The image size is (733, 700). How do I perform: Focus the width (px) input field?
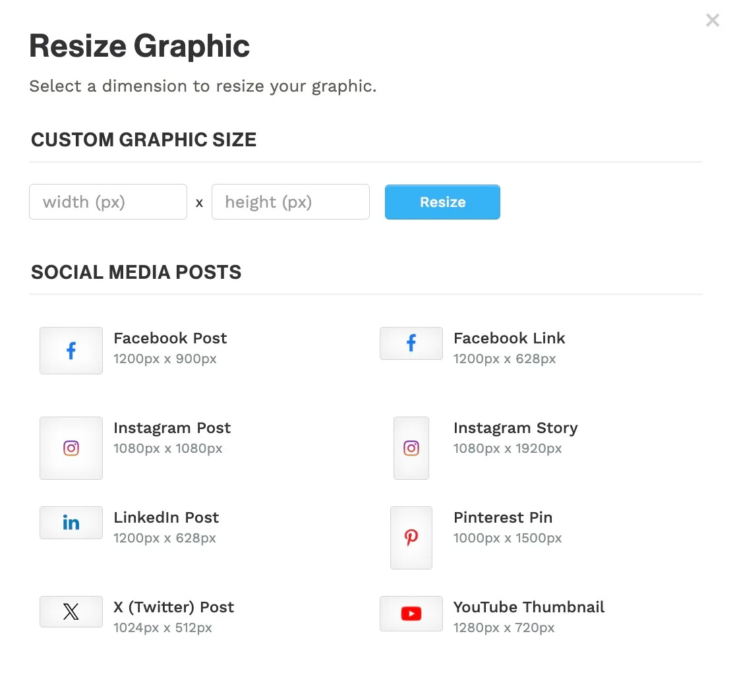(108, 202)
